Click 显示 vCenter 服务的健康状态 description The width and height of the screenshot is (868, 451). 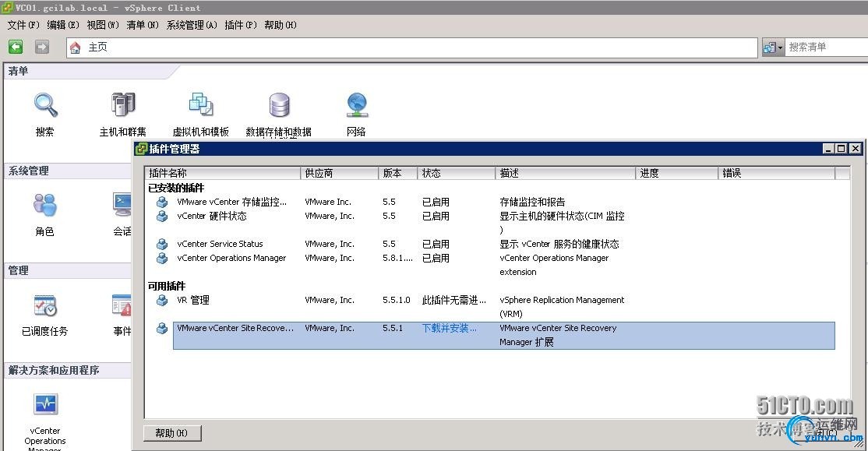click(x=559, y=244)
